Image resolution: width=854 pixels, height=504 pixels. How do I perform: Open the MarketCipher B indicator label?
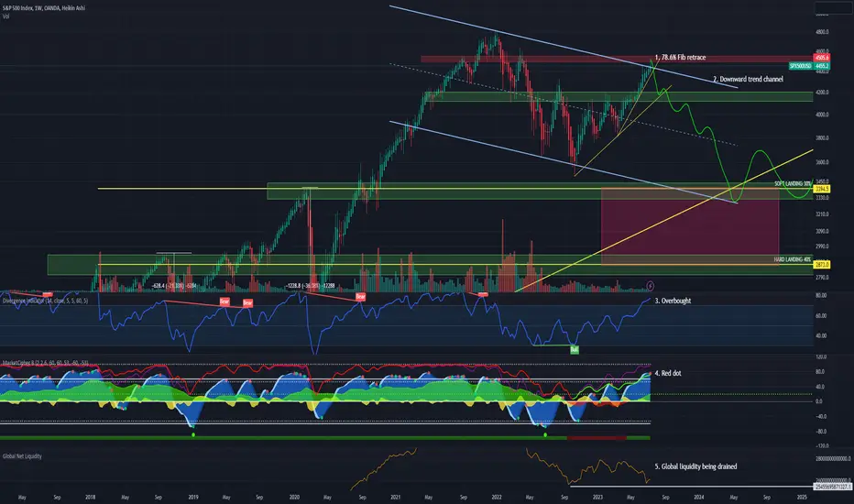pos(45,362)
